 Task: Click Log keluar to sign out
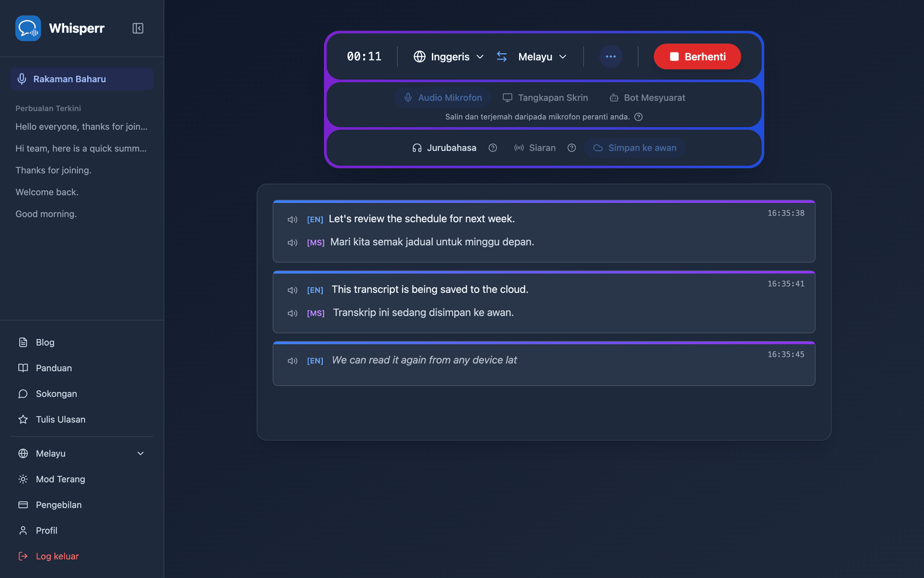coord(81,556)
